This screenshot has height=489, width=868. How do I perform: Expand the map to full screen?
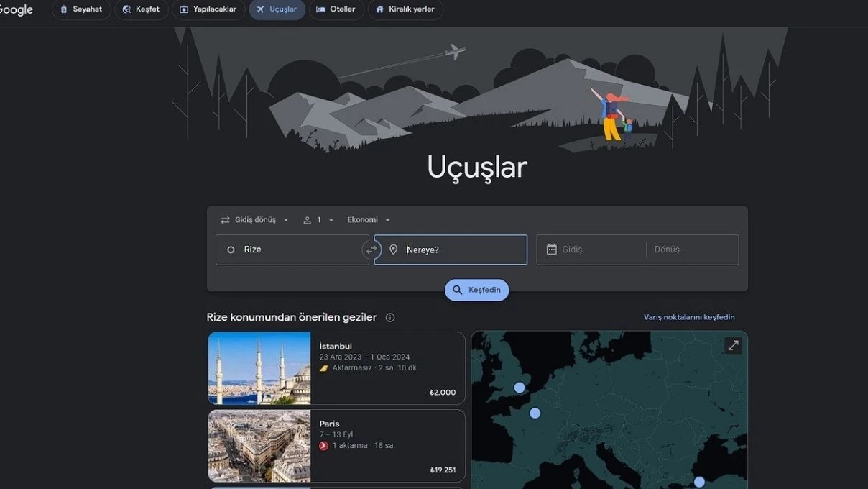[x=733, y=346]
